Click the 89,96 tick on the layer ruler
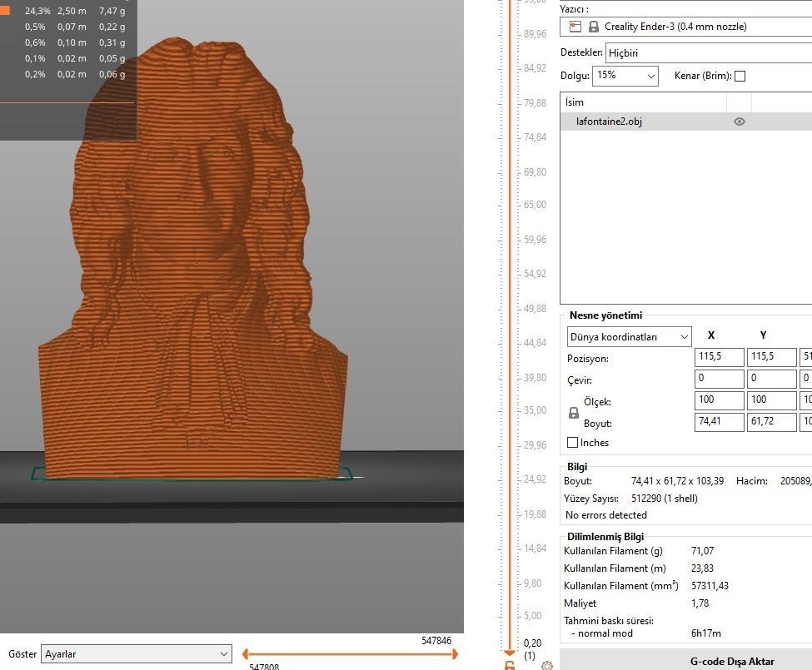Image resolution: width=812 pixels, height=670 pixels. click(x=535, y=34)
